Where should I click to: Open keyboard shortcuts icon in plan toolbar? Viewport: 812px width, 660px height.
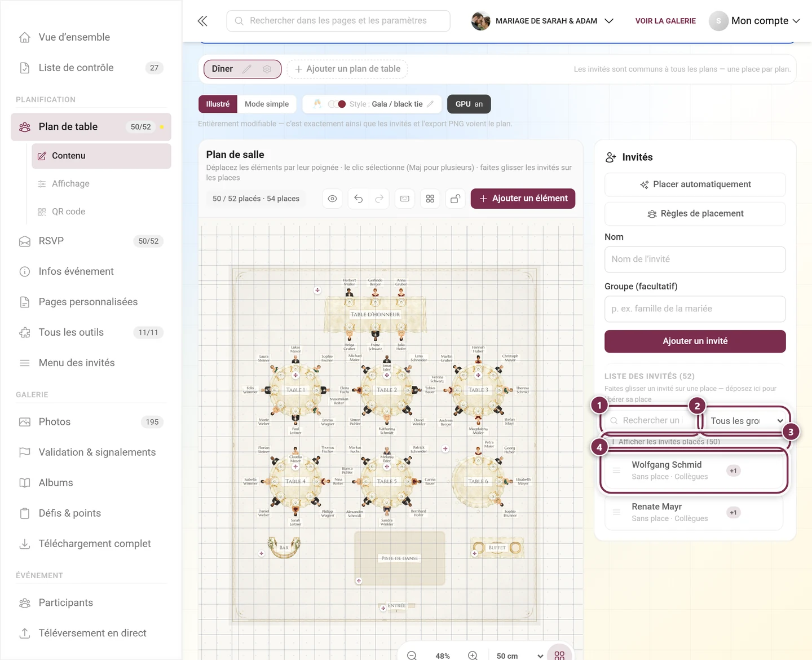[x=405, y=199]
